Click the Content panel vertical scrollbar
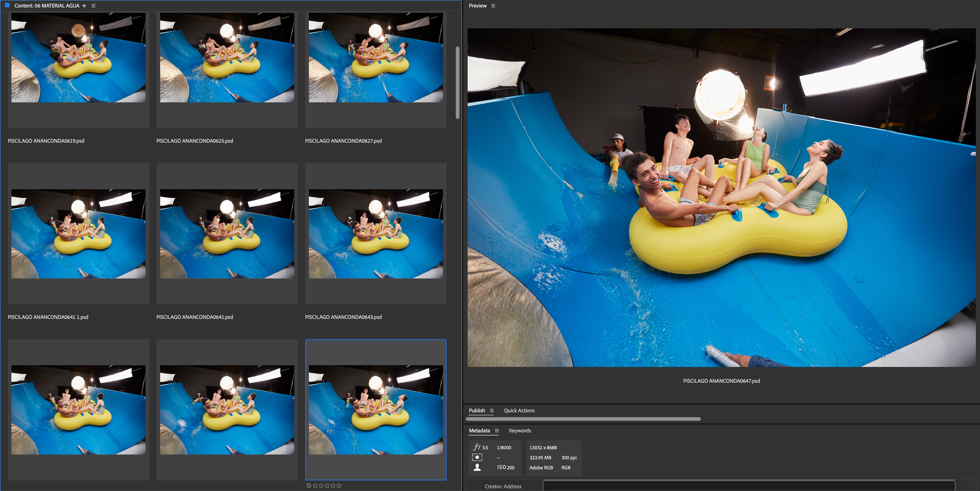980x491 pixels. pyautogui.click(x=457, y=83)
